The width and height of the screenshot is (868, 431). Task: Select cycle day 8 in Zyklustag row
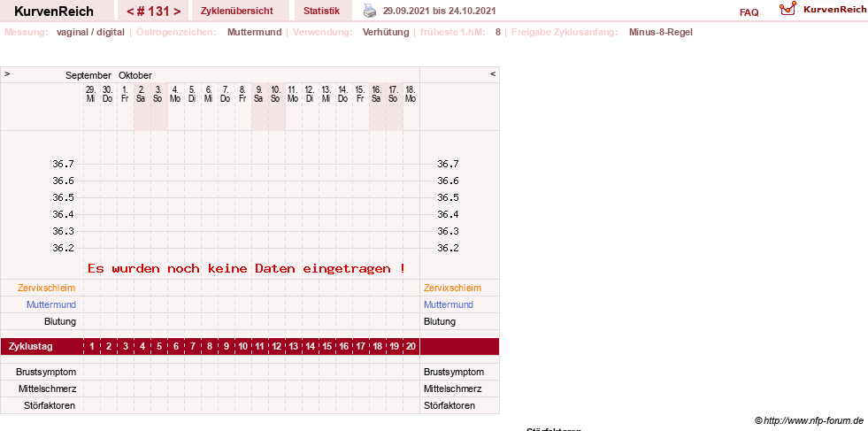[x=209, y=347]
